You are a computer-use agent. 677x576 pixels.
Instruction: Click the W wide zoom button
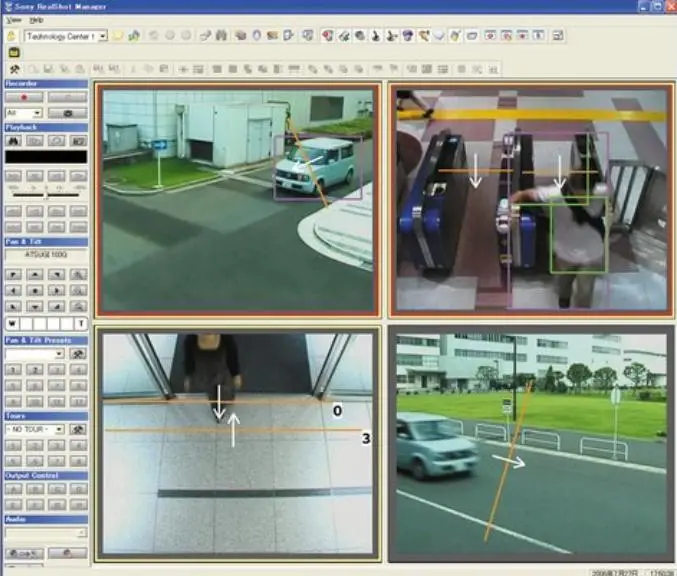pos(12,323)
